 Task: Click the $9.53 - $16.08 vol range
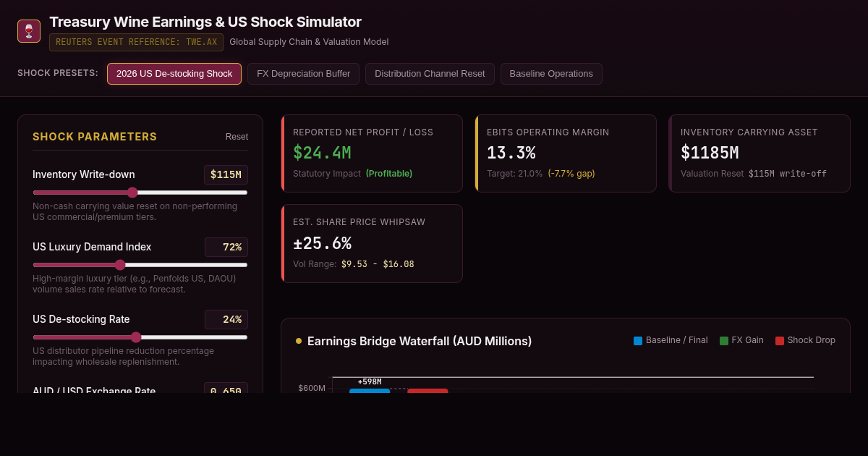click(x=378, y=264)
